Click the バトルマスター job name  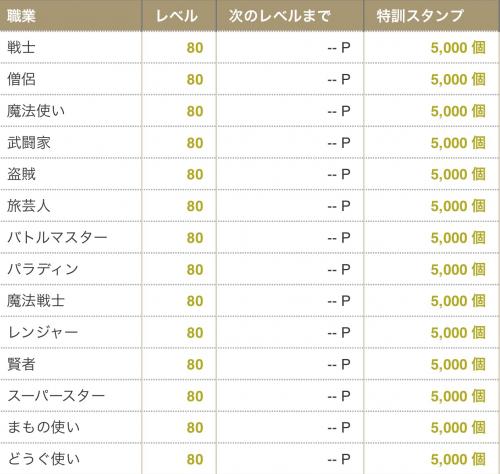pos(57,237)
